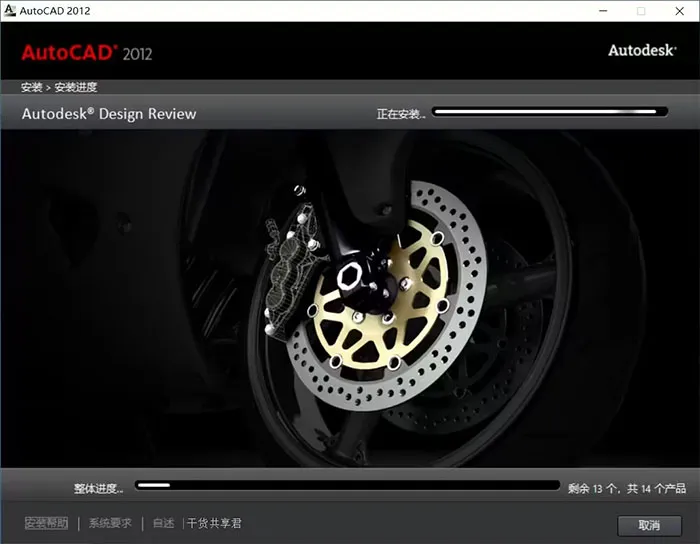Click the 安装 breadcrumb item
This screenshot has width=700, height=544.
click(x=31, y=87)
